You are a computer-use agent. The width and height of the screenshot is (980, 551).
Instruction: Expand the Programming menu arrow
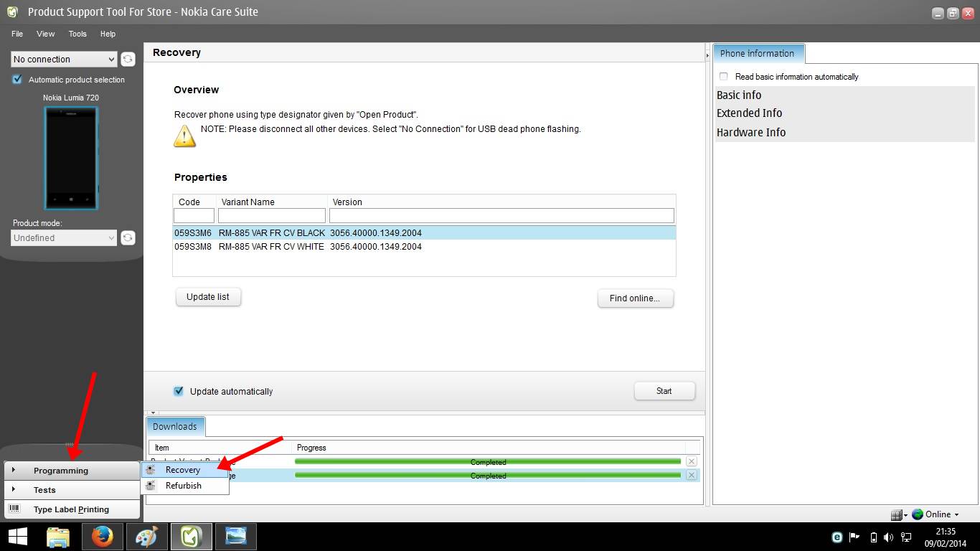(14, 470)
